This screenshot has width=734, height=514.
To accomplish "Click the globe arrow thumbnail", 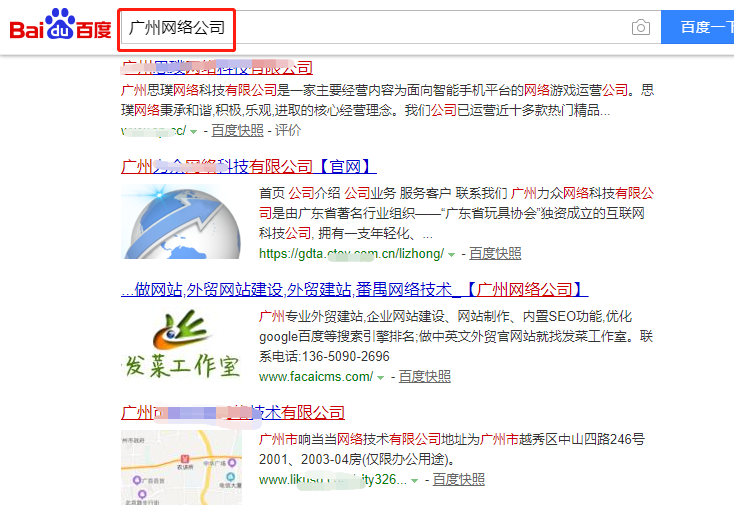I will click(181, 221).
